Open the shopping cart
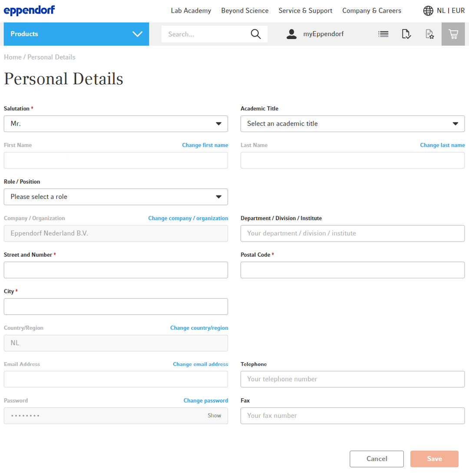This screenshot has width=469, height=476. coord(453,34)
